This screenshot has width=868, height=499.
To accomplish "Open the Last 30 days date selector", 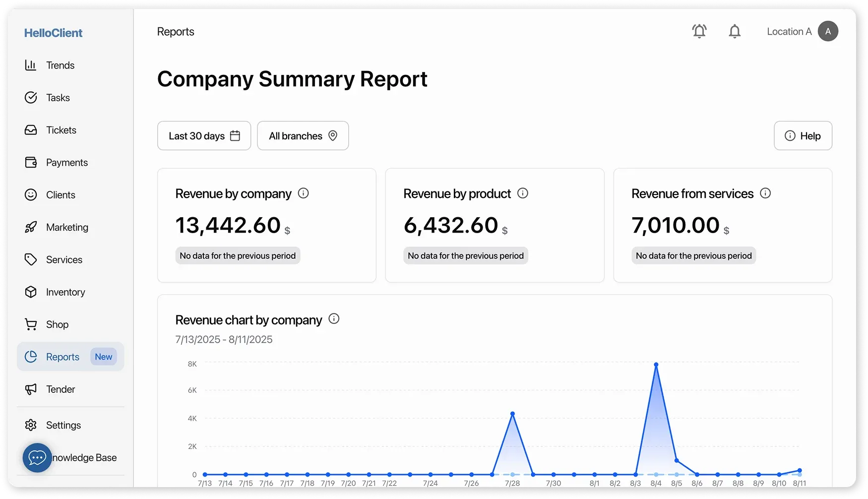I will (x=203, y=135).
